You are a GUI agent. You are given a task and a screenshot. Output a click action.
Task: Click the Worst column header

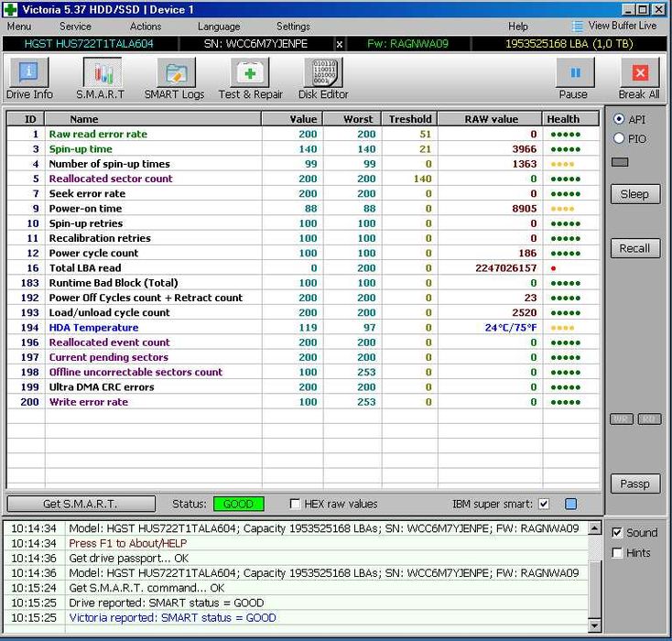click(x=352, y=119)
